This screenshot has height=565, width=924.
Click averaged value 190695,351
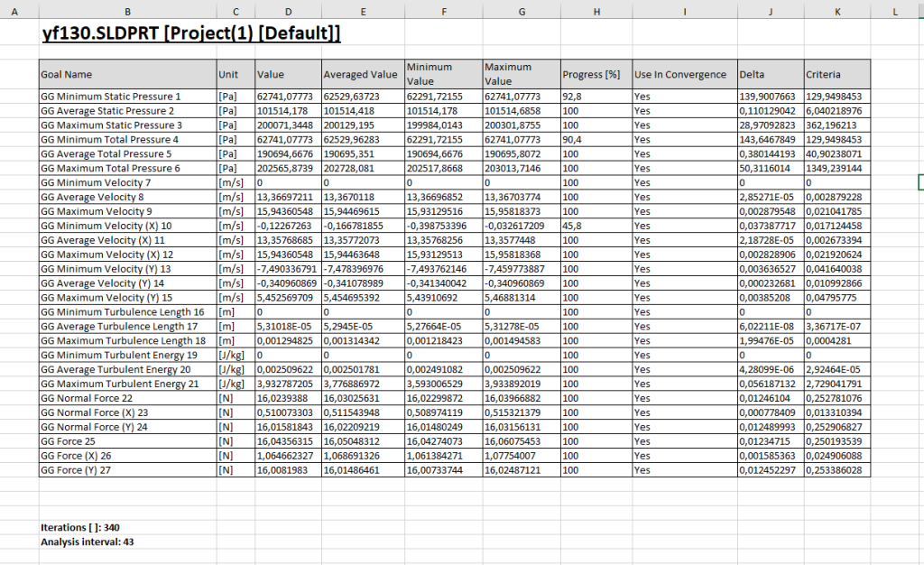tap(363, 153)
